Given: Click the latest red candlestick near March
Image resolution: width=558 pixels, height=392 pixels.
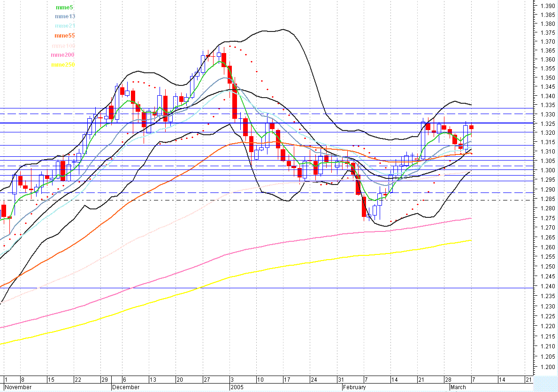Looking at the screenshot, I should tap(471, 127).
